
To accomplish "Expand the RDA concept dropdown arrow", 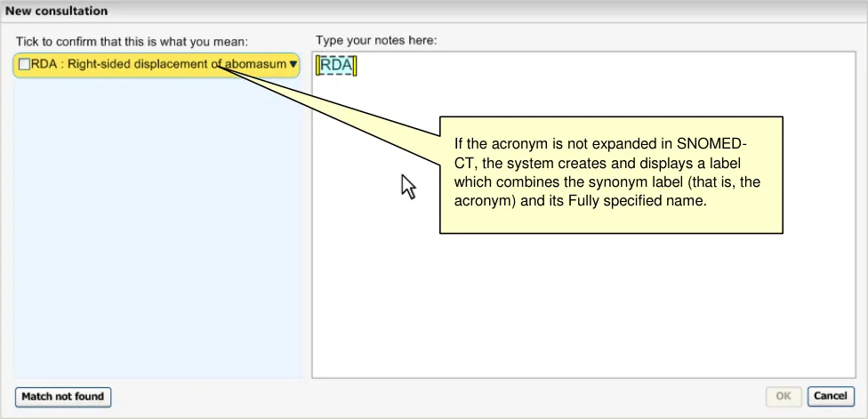I will (x=293, y=64).
